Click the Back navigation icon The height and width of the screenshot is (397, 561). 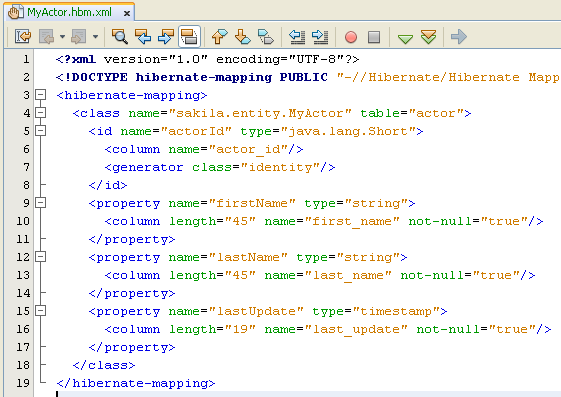[47, 36]
